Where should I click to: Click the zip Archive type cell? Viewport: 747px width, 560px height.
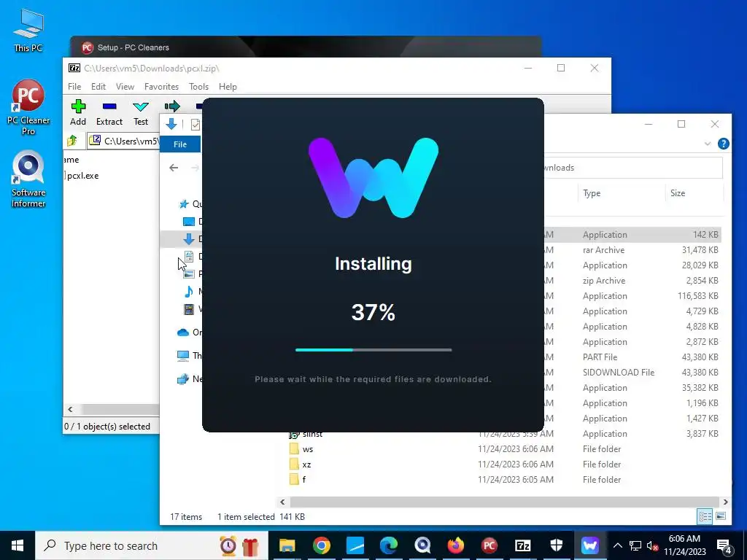604,281
